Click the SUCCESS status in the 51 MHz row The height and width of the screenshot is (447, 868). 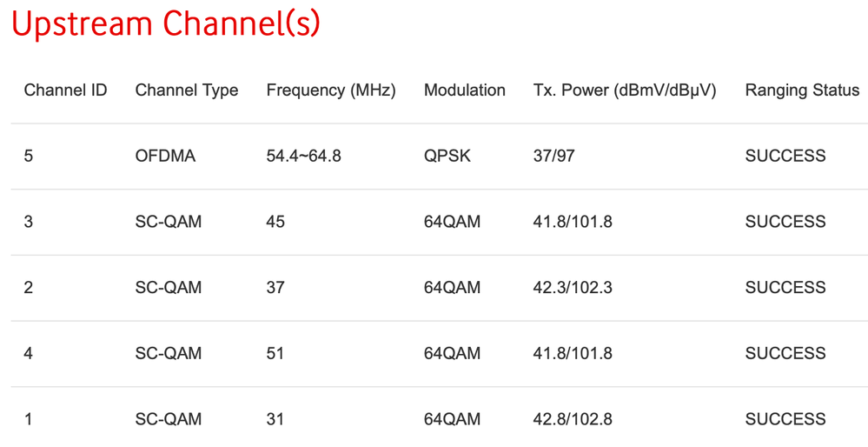point(785,353)
